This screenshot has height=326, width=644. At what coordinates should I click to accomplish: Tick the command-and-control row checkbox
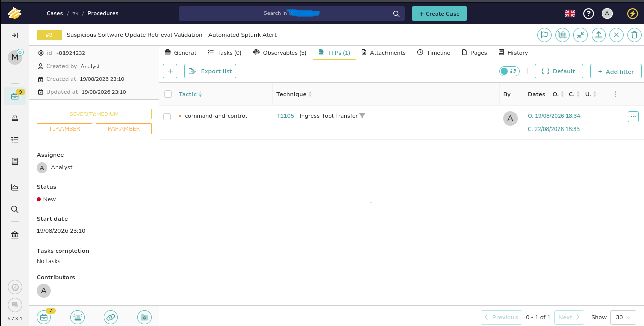click(167, 117)
